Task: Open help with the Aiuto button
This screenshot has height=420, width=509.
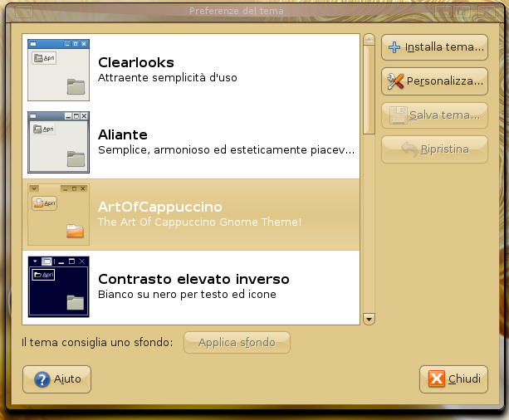Action: click(x=56, y=379)
